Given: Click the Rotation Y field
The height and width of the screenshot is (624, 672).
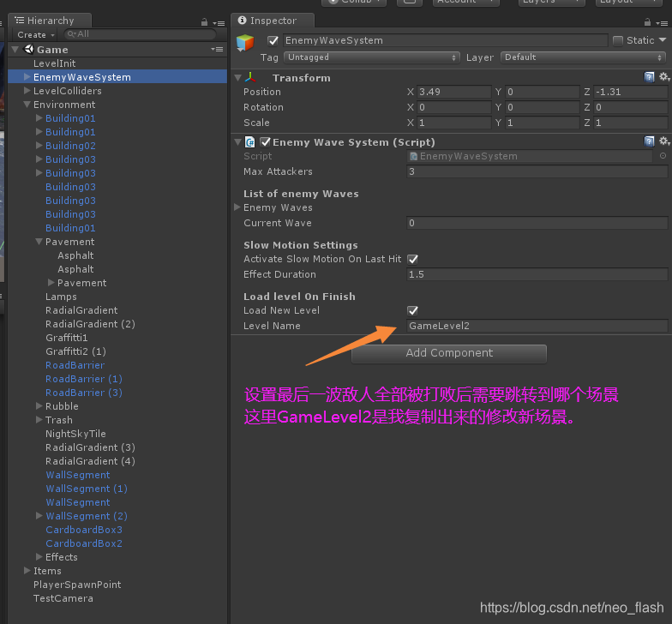Looking at the screenshot, I should [x=542, y=108].
